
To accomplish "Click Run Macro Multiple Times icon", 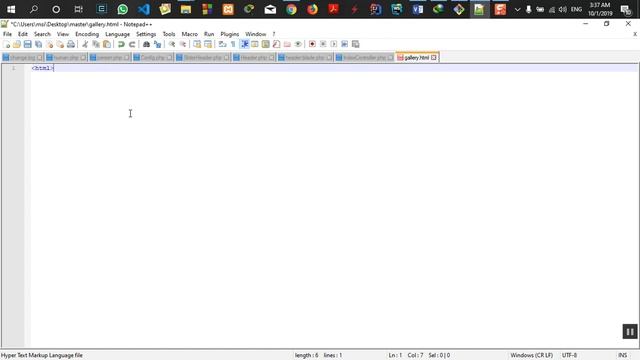I will click(x=344, y=44).
